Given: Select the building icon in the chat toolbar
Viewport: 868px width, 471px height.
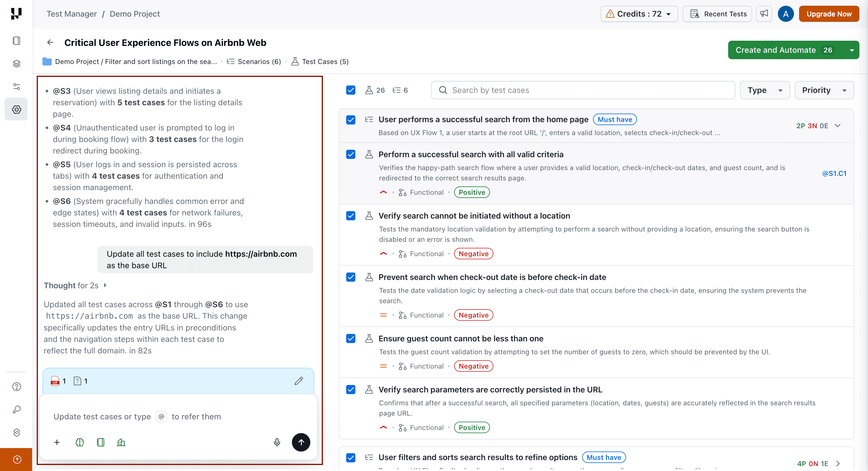Looking at the screenshot, I should 121,442.
